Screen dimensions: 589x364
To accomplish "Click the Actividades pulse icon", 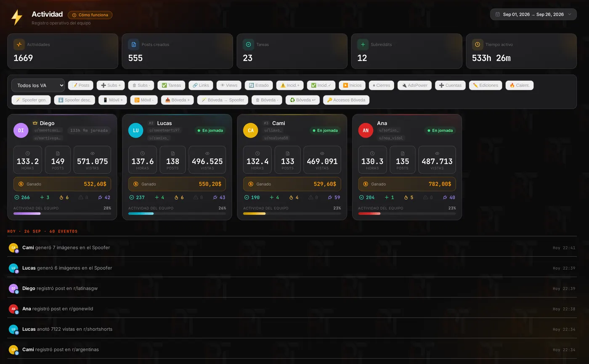I will click(x=19, y=45).
